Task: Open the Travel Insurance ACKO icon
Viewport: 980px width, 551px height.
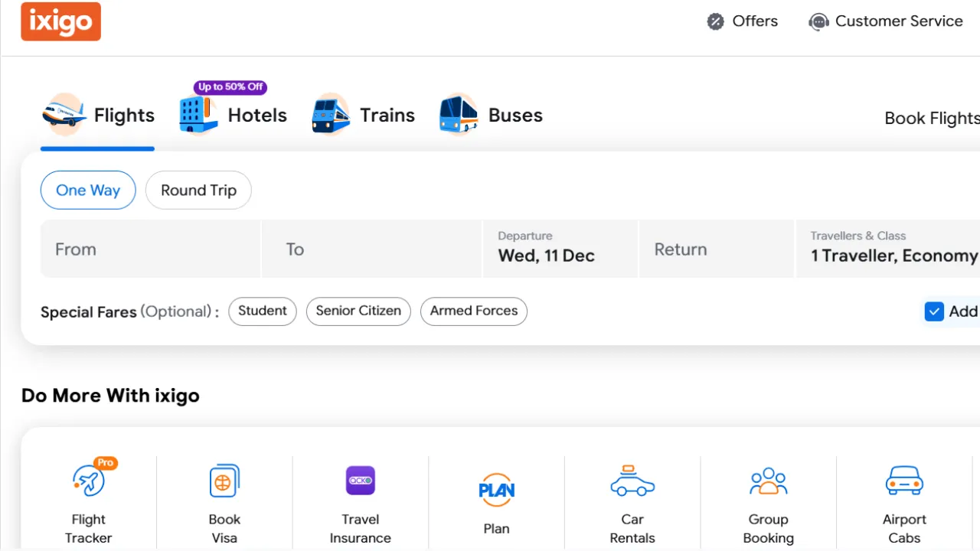Action: tap(361, 481)
